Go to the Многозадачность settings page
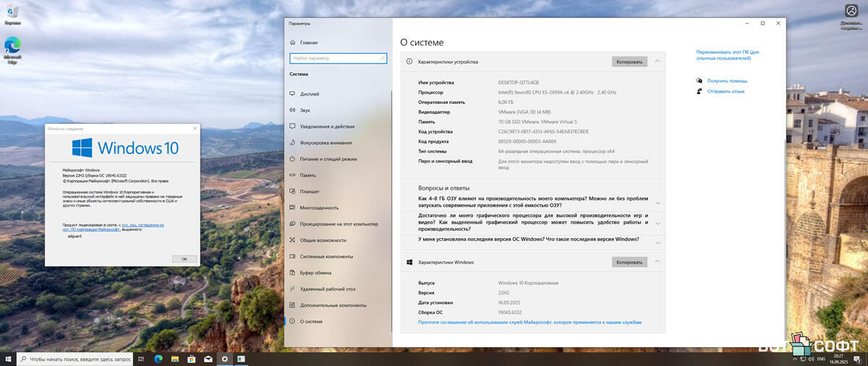This screenshot has height=366, width=868. 319,208
